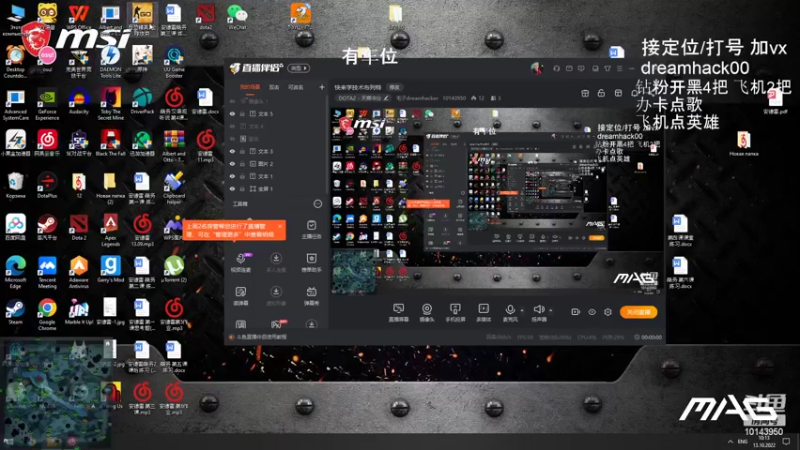The height and width of the screenshot is (450, 800).
Task: Open the Корзина recycle bin icon
Action: pos(15,186)
